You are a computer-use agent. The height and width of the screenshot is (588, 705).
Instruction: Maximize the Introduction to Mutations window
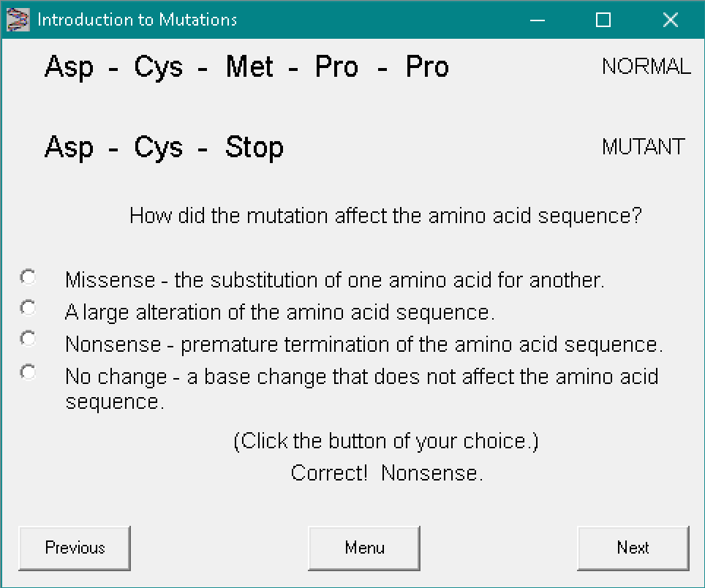click(603, 20)
